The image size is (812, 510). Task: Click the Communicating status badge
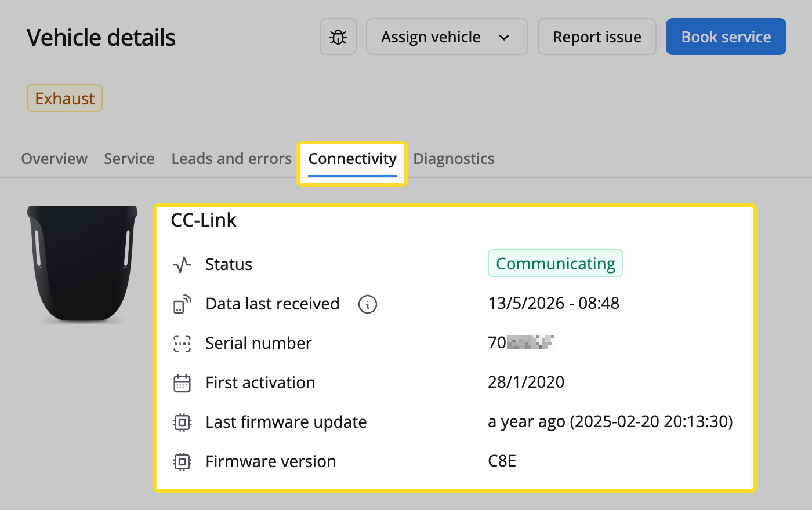click(556, 263)
